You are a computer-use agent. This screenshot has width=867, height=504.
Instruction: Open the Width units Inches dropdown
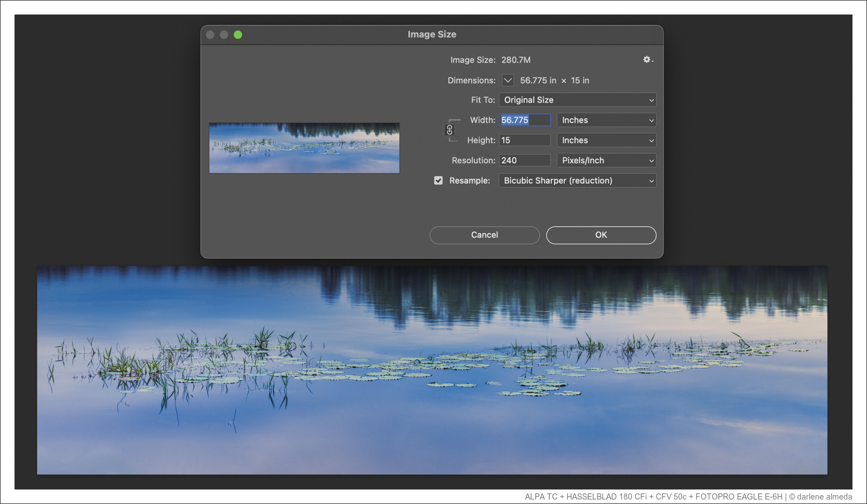pos(607,120)
